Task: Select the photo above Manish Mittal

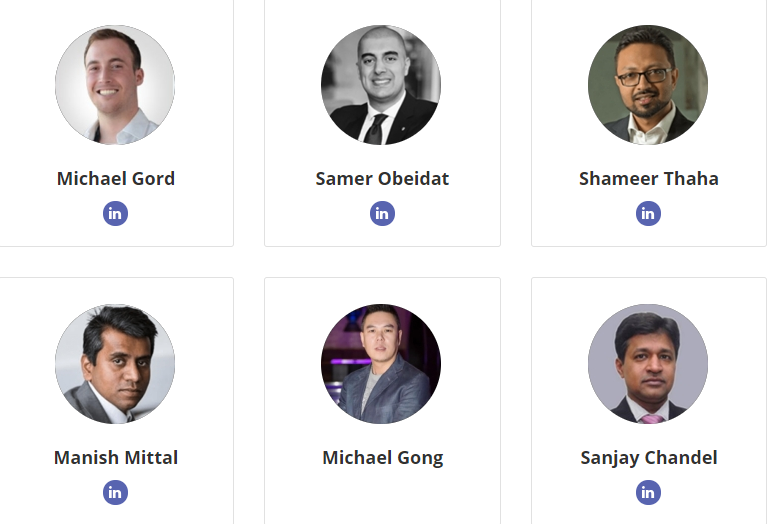Action: [x=115, y=364]
